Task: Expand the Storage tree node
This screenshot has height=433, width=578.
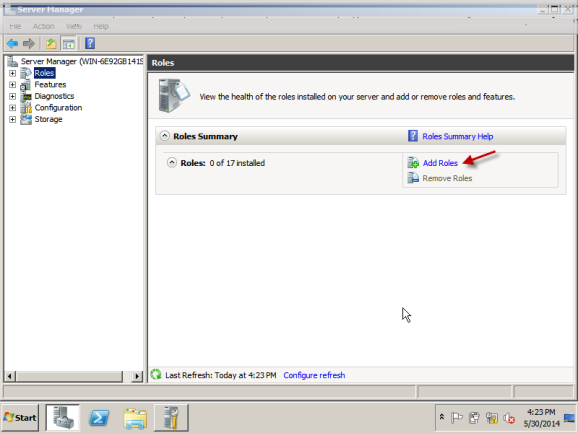Action: coord(13,119)
